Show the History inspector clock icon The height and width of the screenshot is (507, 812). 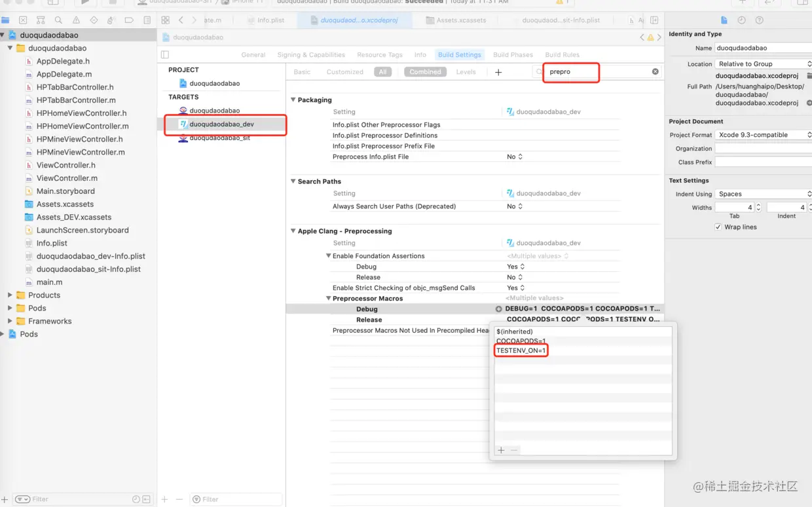tap(741, 20)
